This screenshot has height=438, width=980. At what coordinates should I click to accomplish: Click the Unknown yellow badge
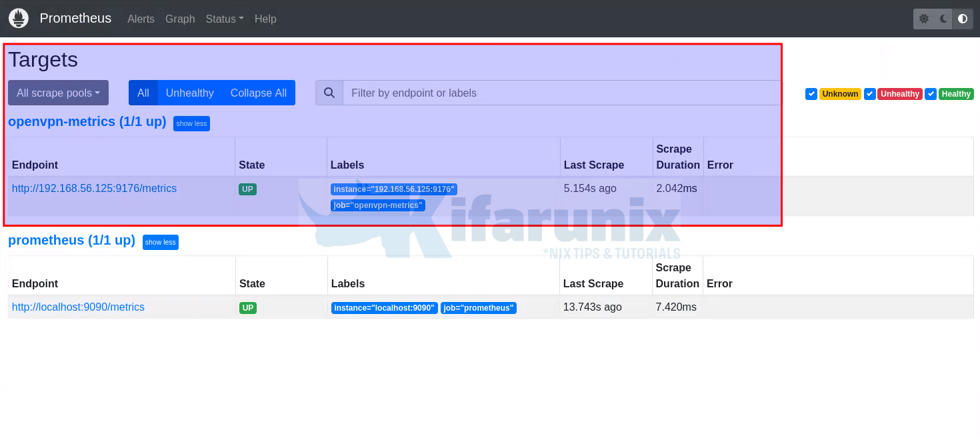[840, 94]
